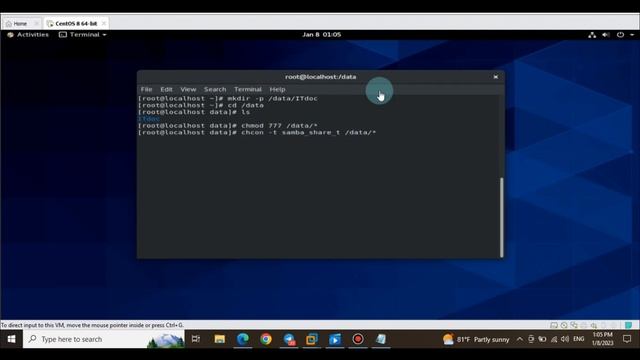Viewport: 640px width, 360px height.
Task: Launch Google Chrome from the taskbar
Action: click(266, 339)
